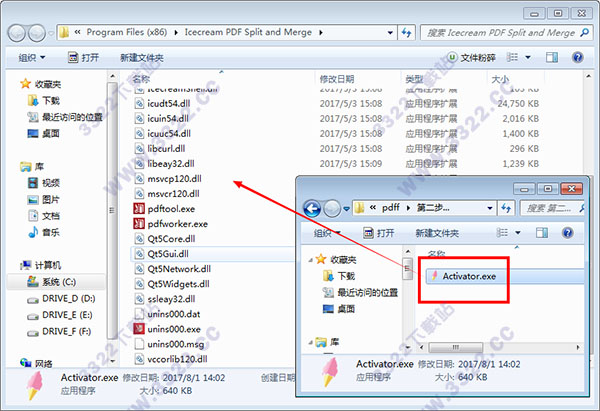Click the 文件粉碎 shredder icon

[x=452, y=57]
